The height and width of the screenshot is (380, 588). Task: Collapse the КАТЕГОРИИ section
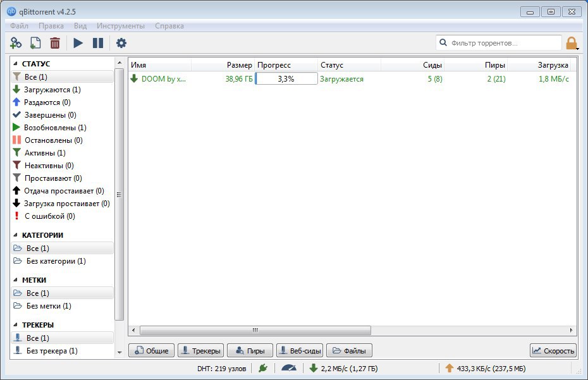click(15, 235)
